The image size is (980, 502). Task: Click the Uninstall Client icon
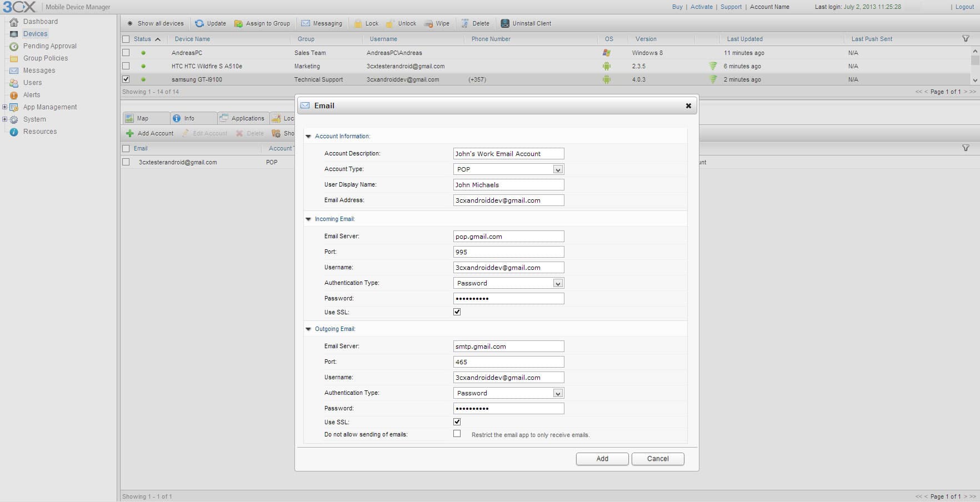click(505, 23)
